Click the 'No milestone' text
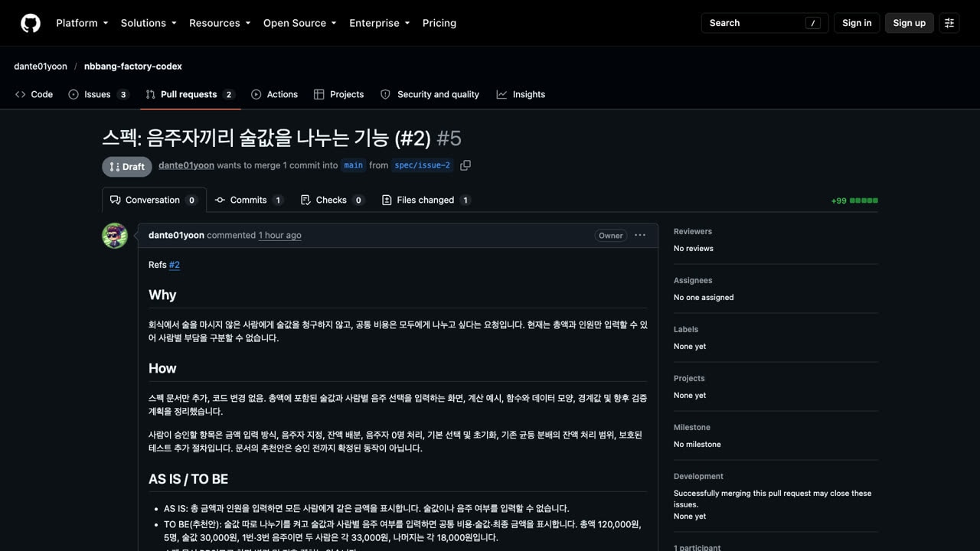 tap(697, 445)
